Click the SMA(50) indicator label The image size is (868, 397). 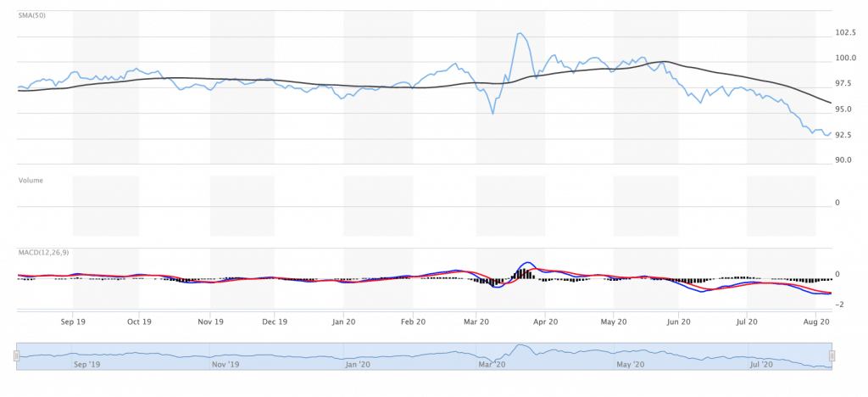point(32,15)
